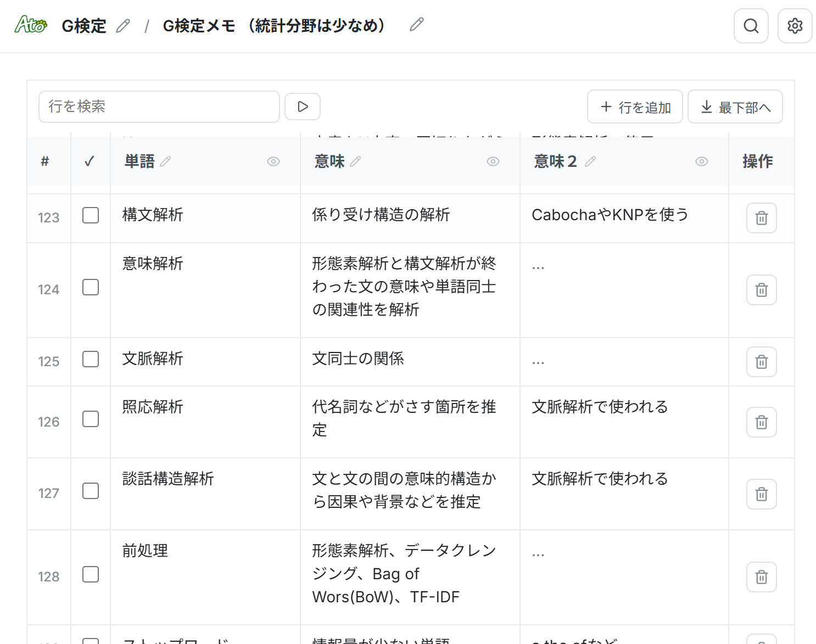
Task: Click the 形態素解析と構文解析 meaning cell
Action: pos(410,290)
